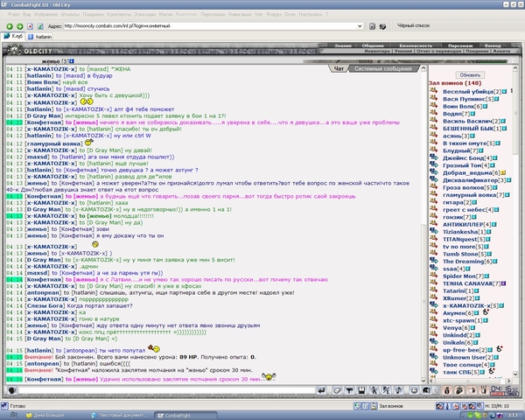Open the Инвентарь link
This screenshot has width=525, height=420.
pyautogui.click(x=377, y=51)
